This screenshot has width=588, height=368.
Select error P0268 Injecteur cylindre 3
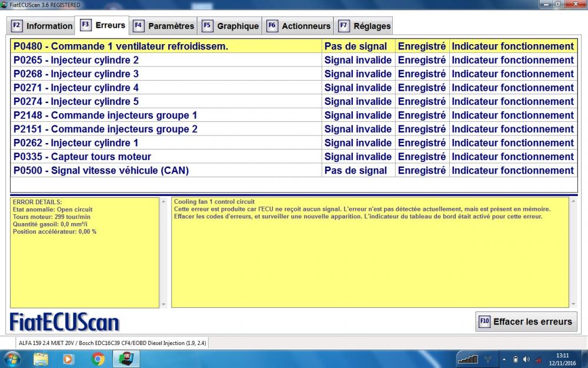(x=293, y=74)
